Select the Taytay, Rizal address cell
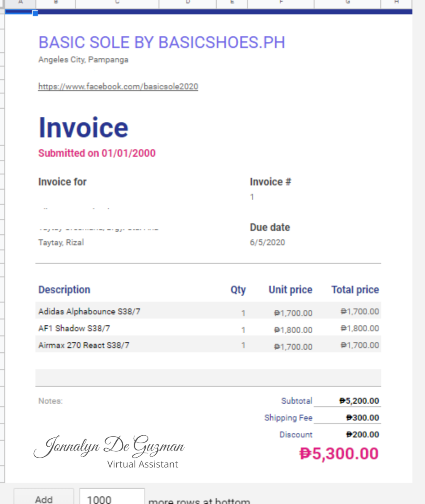The width and height of the screenshot is (425, 504). pyautogui.click(x=61, y=242)
